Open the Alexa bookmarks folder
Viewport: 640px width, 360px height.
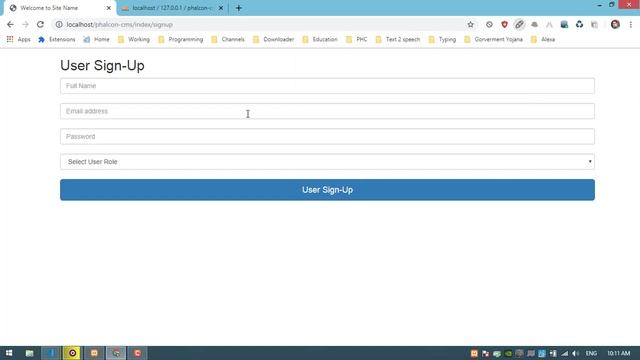[543, 39]
